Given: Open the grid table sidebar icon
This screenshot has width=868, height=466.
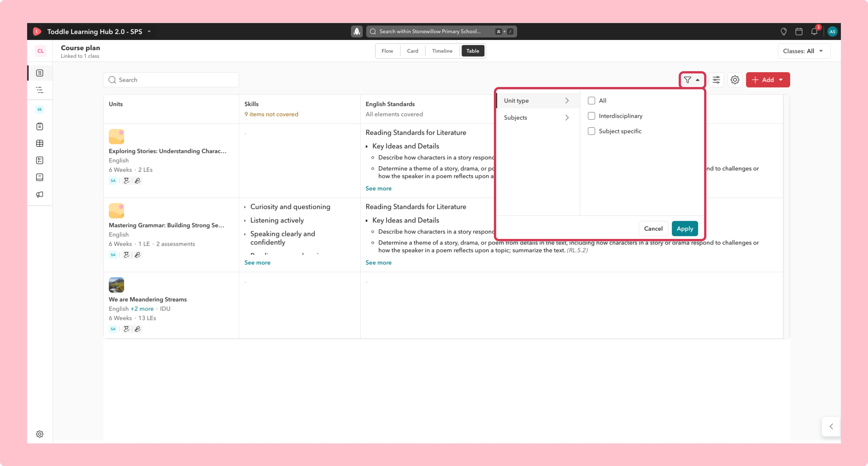Looking at the screenshot, I should click(40, 143).
